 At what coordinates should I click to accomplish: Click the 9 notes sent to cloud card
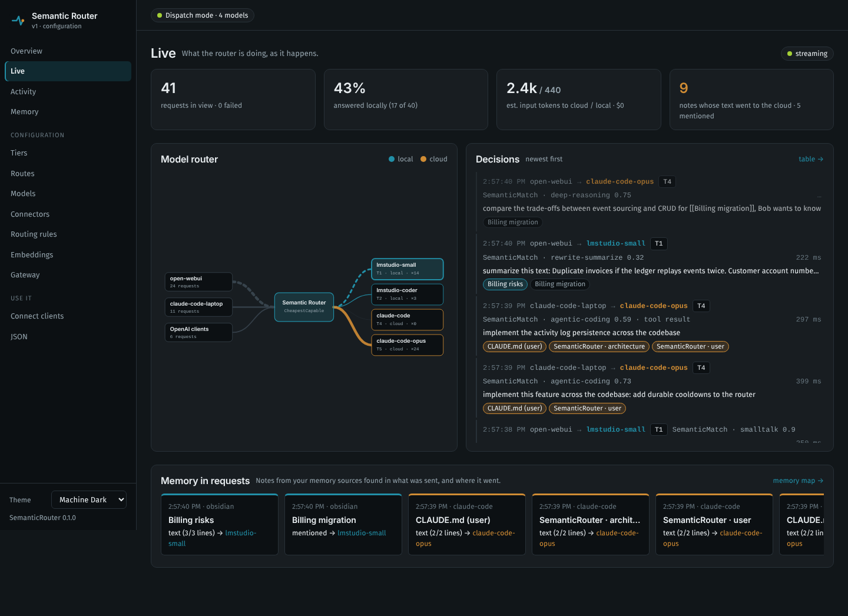(x=751, y=100)
